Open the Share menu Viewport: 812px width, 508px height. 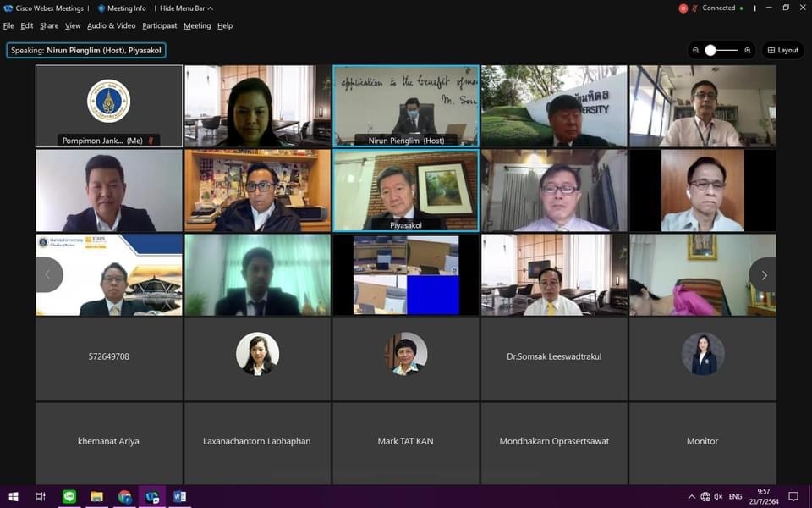(x=49, y=26)
